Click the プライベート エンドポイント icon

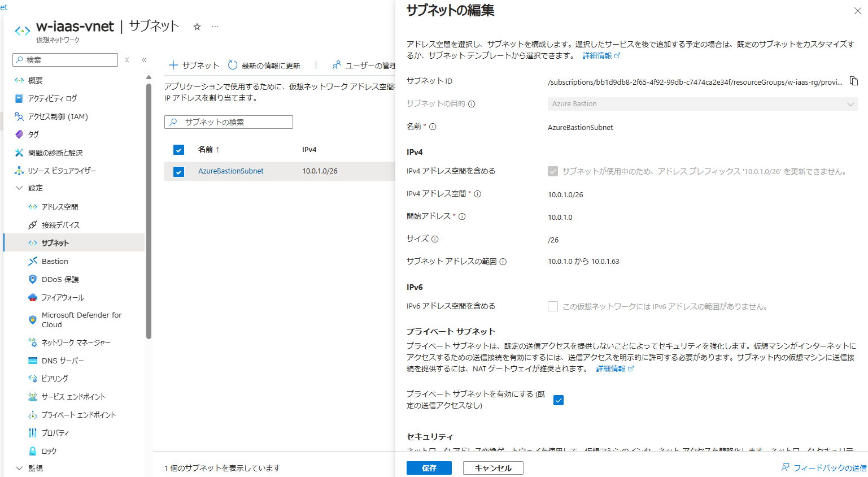pyautogui.click(x=33, y=415)
